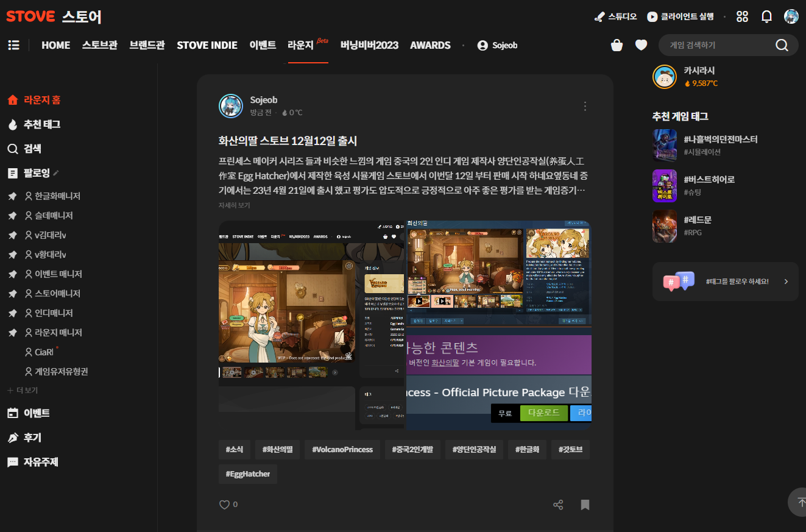
Task: Open the post's three-dot options menu
Action: (x=585, y=106)
